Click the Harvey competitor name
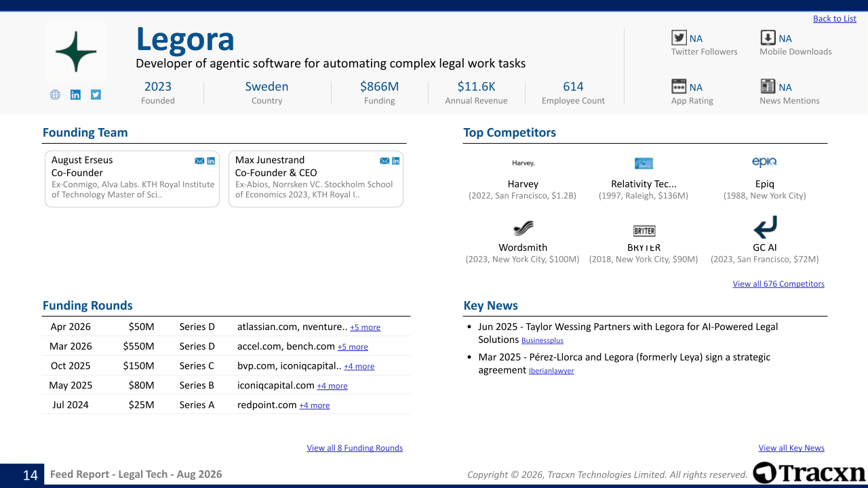This screenshot has width=868, height=488. [x=523, y=184]
